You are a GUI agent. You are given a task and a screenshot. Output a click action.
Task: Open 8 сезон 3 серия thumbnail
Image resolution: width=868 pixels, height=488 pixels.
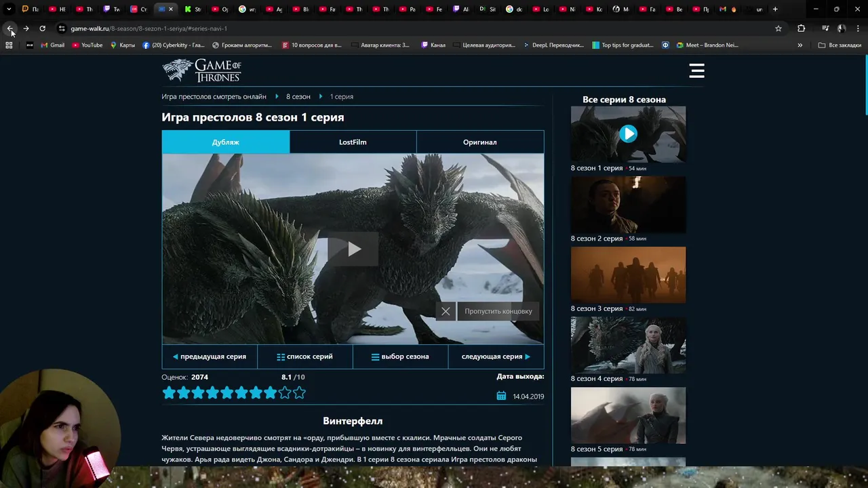628,274
